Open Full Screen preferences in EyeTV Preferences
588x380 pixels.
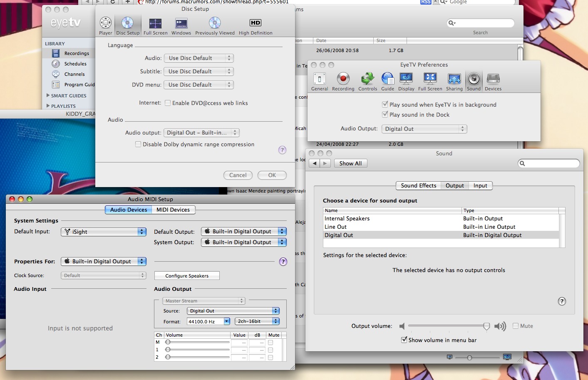coord(430,82)
